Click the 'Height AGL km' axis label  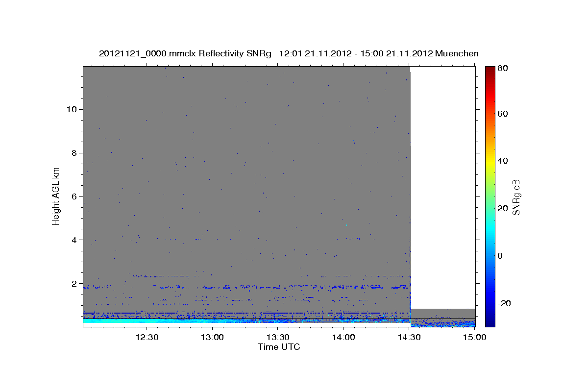point(56,196)
